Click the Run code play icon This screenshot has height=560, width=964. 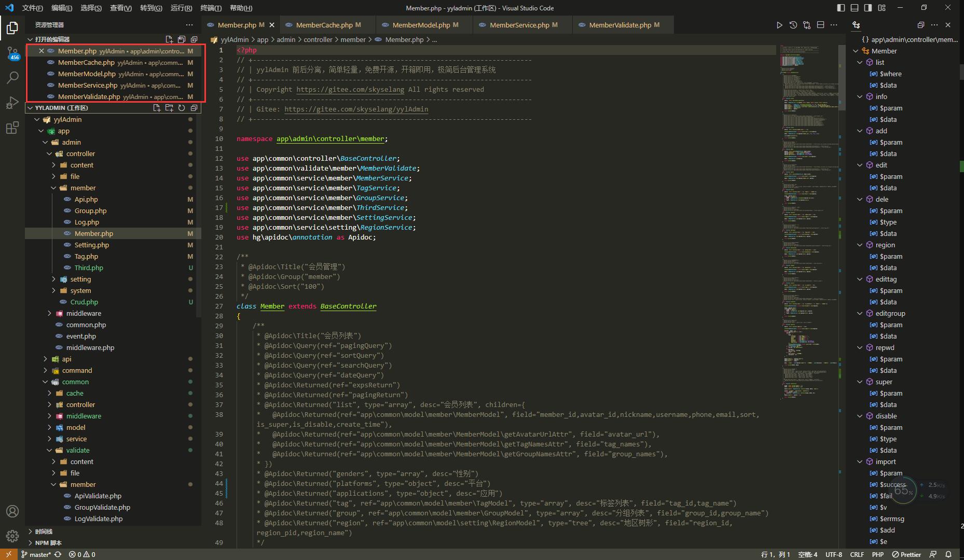[779, 25]
